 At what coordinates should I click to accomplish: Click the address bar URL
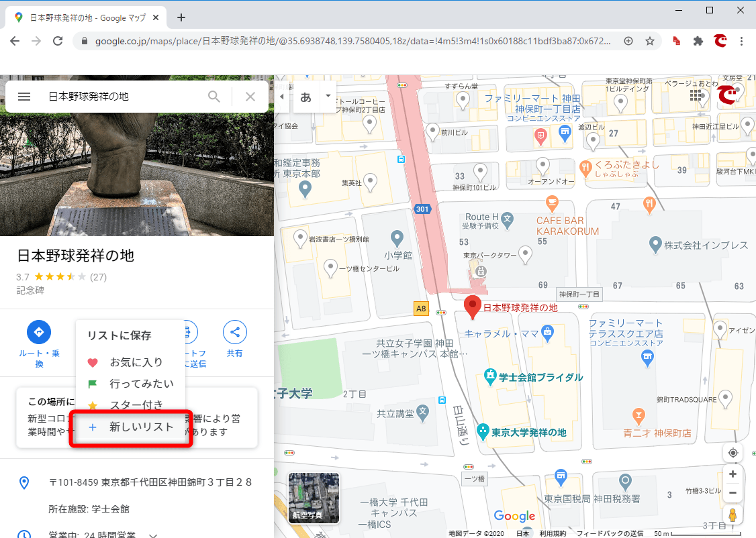[353, 41]
